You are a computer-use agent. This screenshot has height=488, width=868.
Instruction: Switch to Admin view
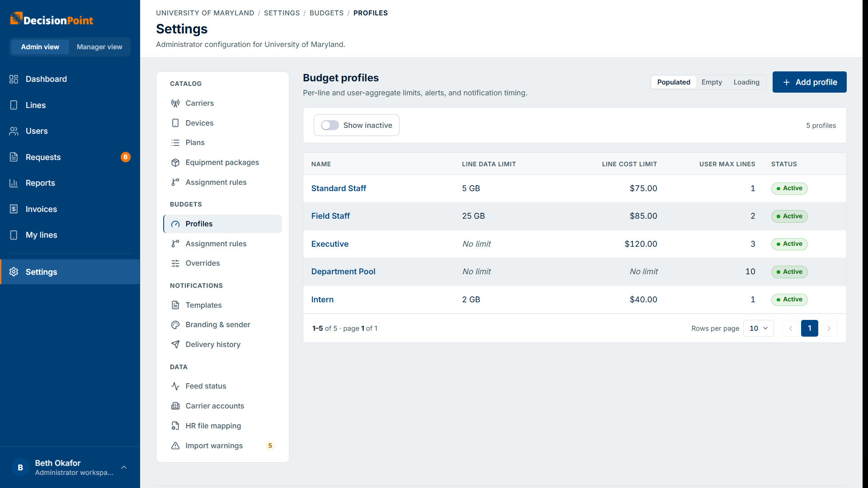click(x=40, y=47)
